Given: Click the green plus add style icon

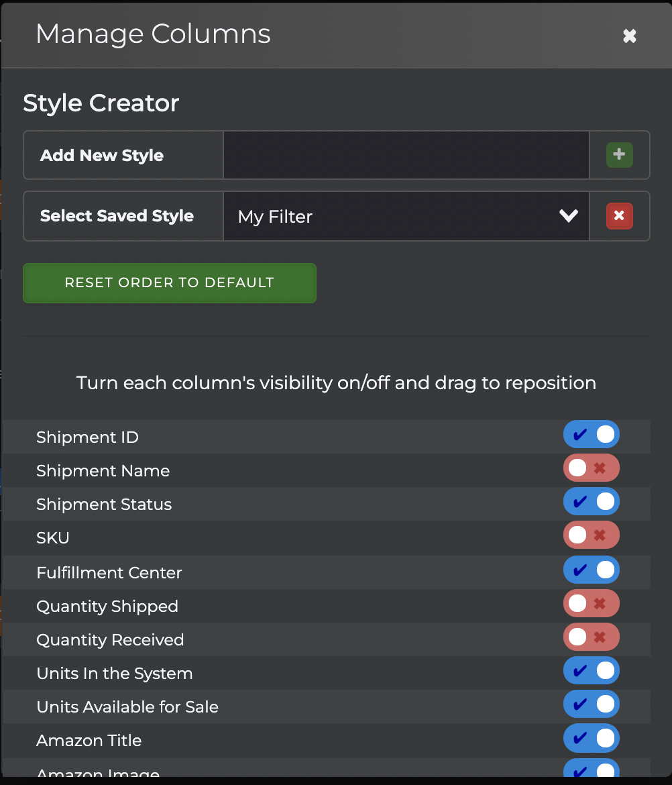Looking at the screenshot, I should coord(619,155).
